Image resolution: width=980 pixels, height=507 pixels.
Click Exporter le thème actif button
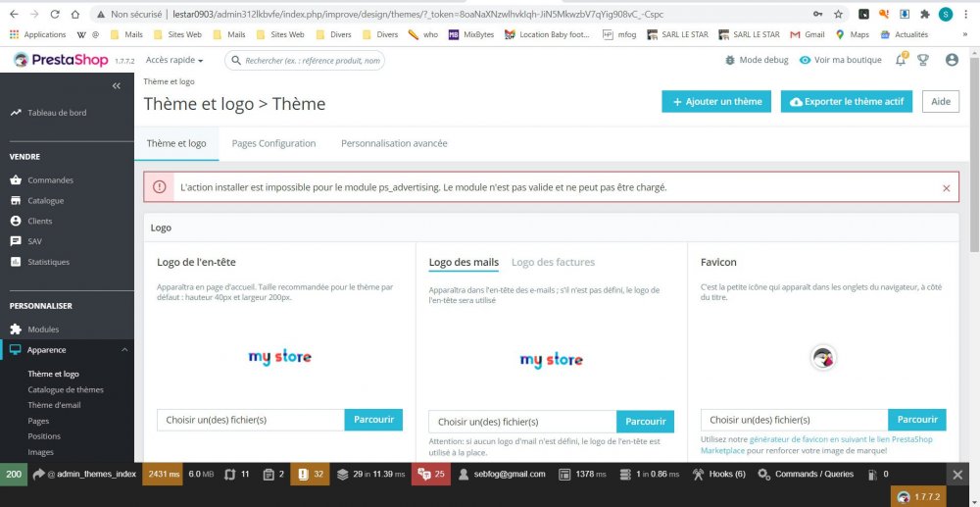click(847, 102)
